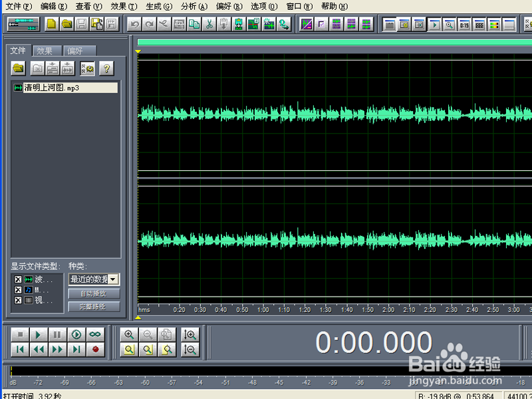The height and width of the screenshot is (399, 532).
Task: Go to beginning of the track
Action: (x=20, y=350)
